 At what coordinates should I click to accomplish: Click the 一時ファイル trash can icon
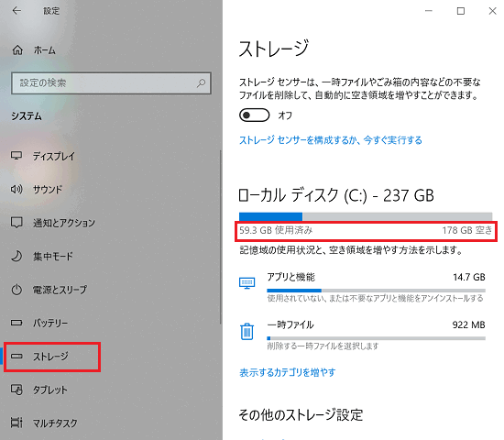click(x=247, y=331)
